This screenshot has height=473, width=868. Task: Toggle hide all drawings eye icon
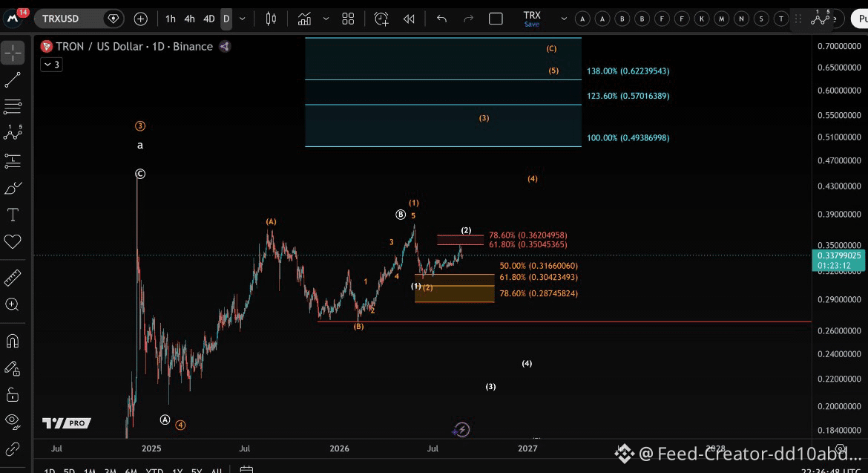13,422
